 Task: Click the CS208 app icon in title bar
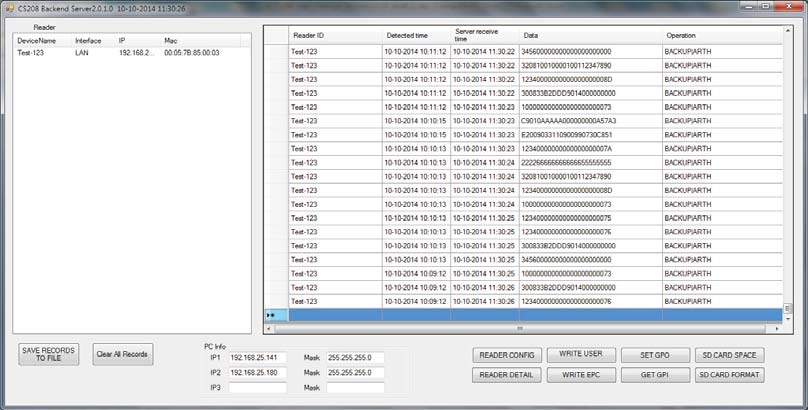[x=9, y=8]
